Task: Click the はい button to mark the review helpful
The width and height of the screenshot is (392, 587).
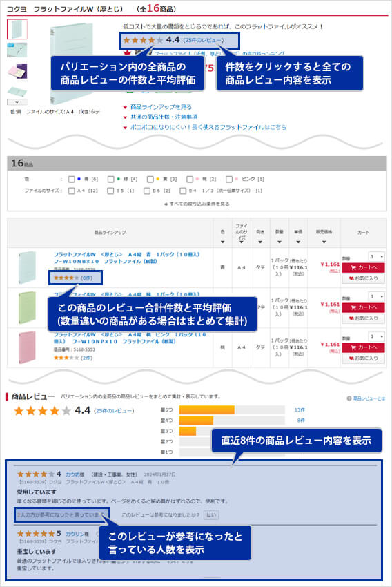Action: [x=211, y=515]
